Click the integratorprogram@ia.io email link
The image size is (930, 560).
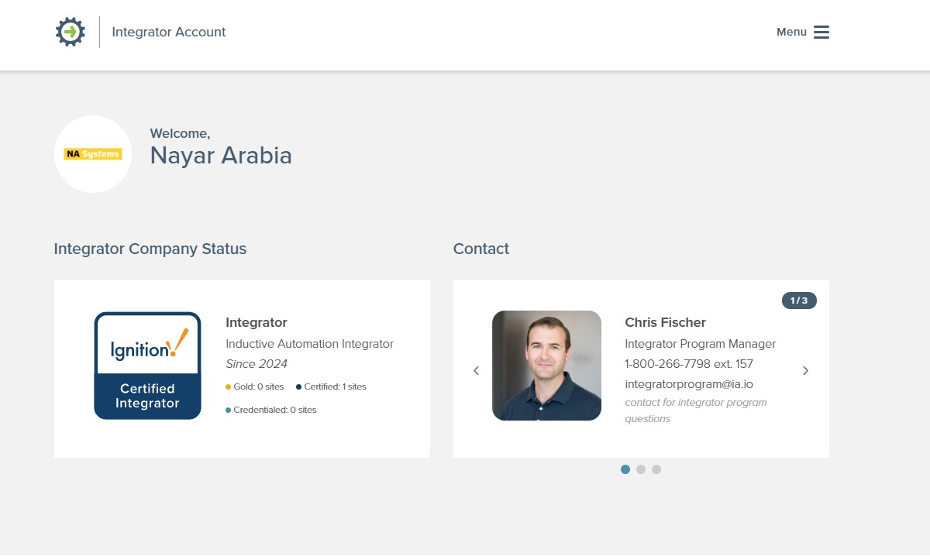click(x=689, y=384)
